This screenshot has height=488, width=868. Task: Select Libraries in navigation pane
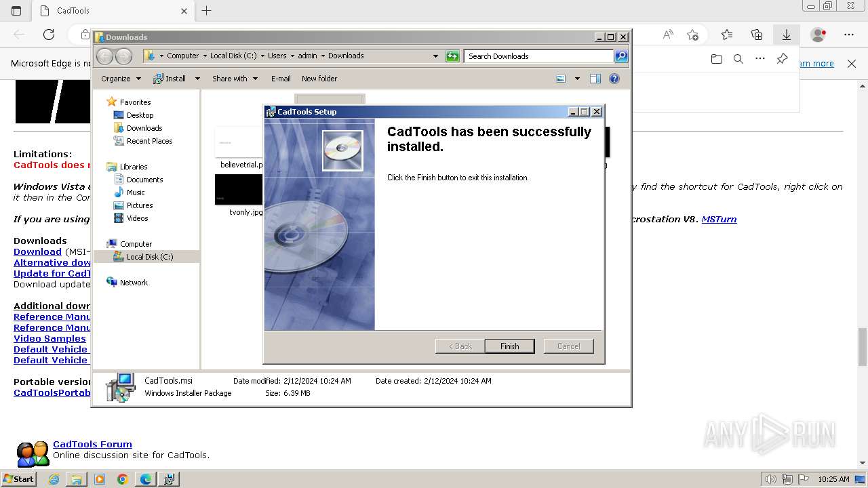pos(134,167)
